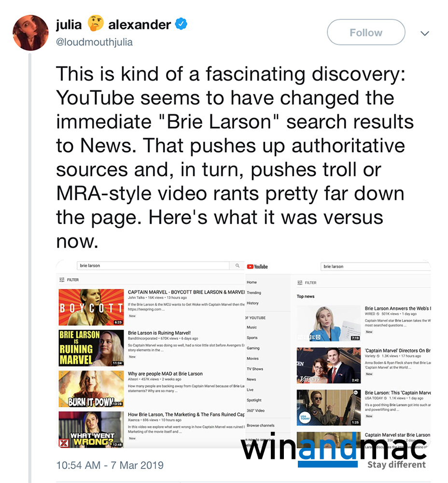
Task: Click the right 'brie larson' search box
Action: [x=376, y=267]
